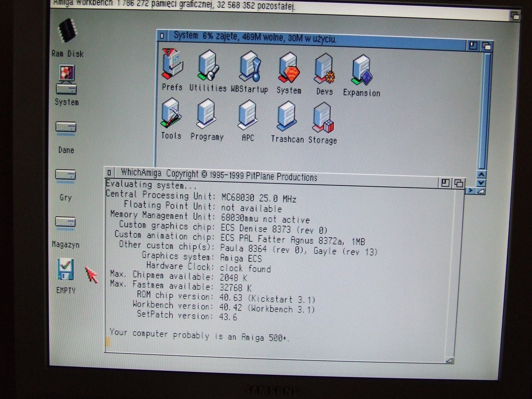Select the System disk icon on desktop

(x=67, y=80)
